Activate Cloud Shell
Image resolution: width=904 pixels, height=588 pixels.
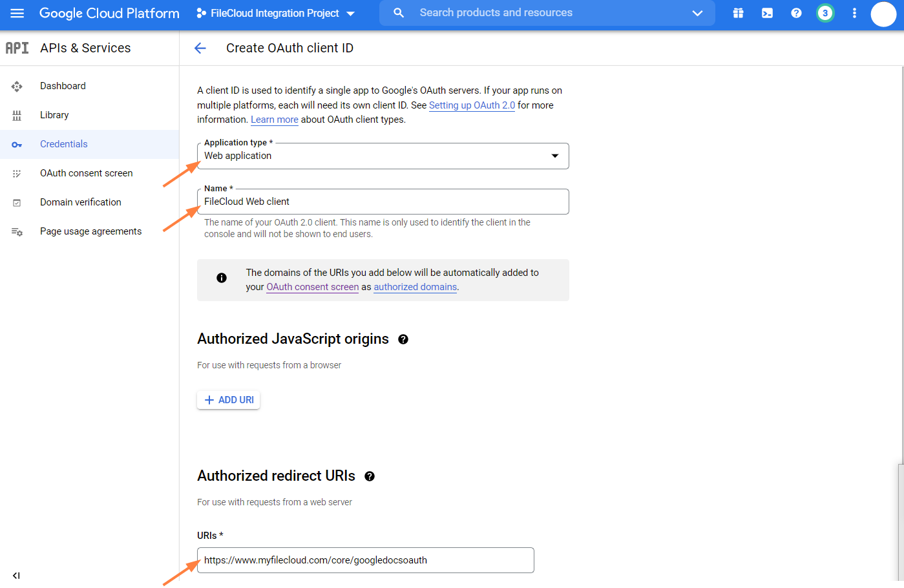(x=767, y=13)
